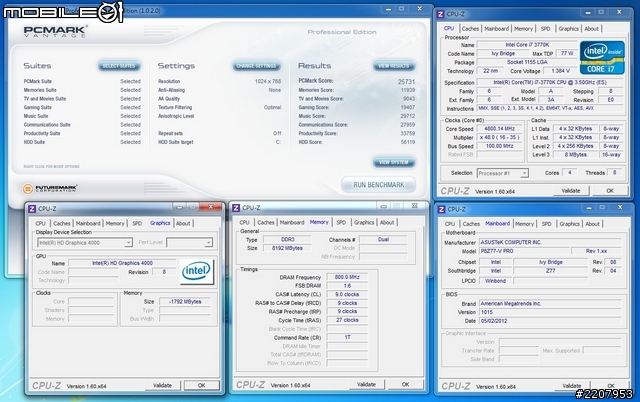Click the DRAM Frequency 800.0 MHz value
Screen dimensions: 640x402
(x=347, y=277)
